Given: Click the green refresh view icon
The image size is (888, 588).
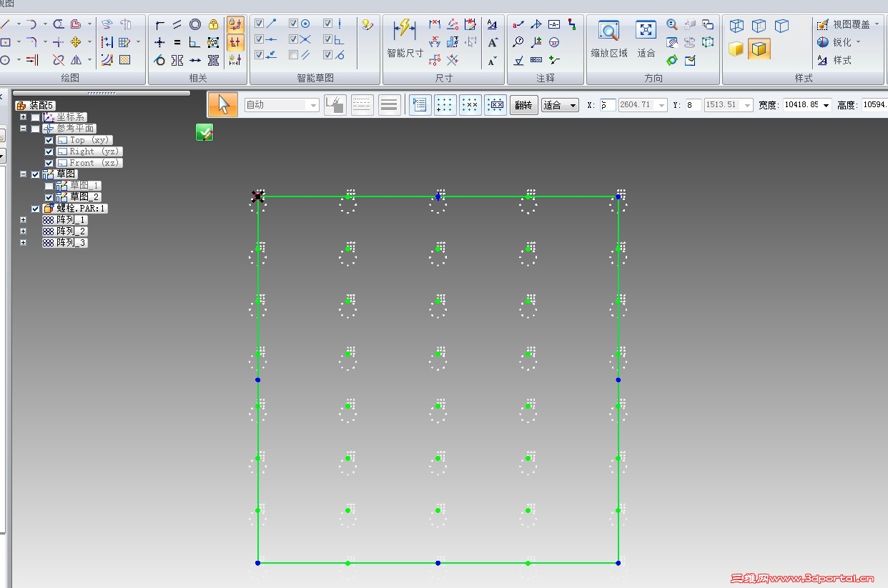Looking at the screenshot, I should click(x=672, y=60).
